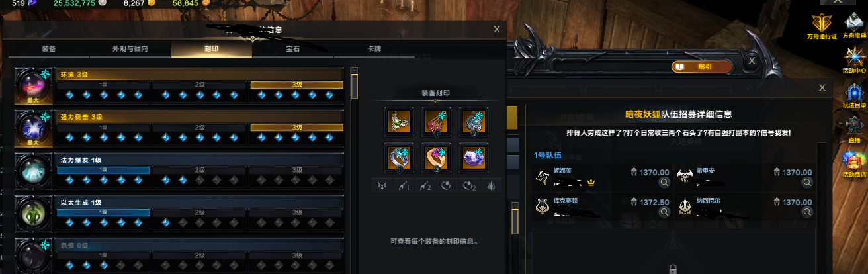
Task: Select the purple ability stone equipment slot
Action: pos(474,156)
